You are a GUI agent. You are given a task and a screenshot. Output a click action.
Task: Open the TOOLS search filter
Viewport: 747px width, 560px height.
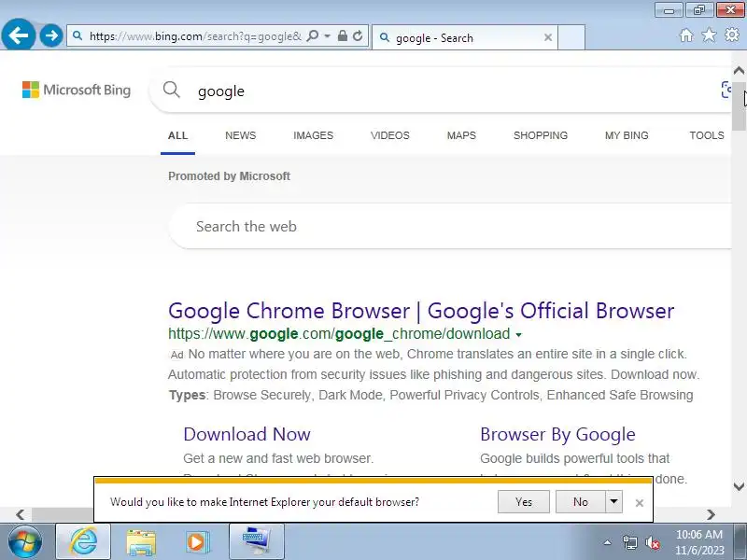click(x=707, y=135)
